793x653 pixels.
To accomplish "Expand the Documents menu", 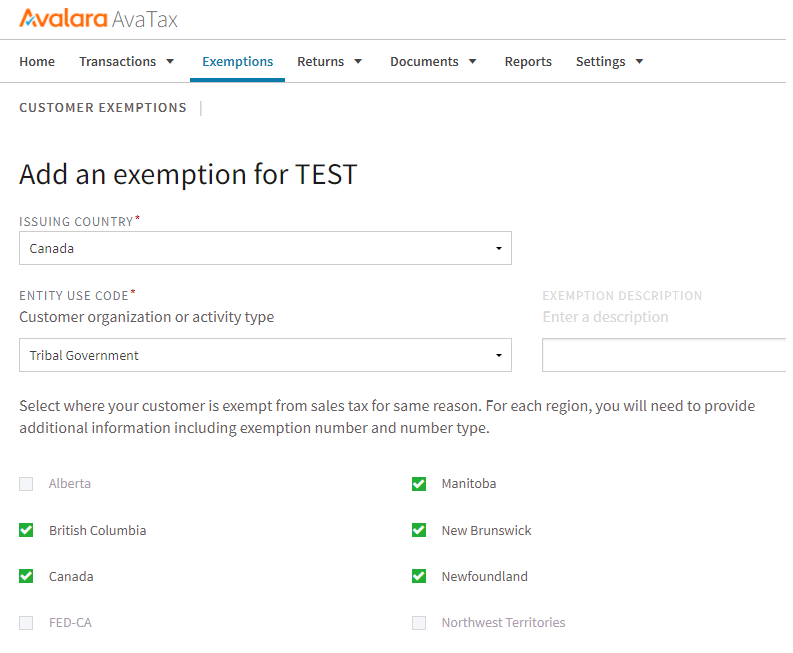I will tap(434, 61).
